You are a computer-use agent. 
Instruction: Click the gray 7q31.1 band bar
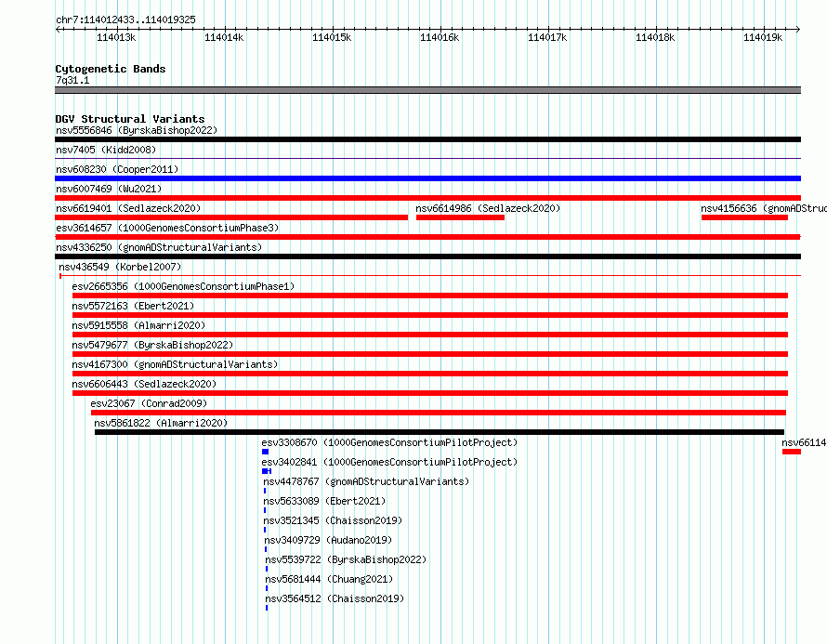(427, 90)
